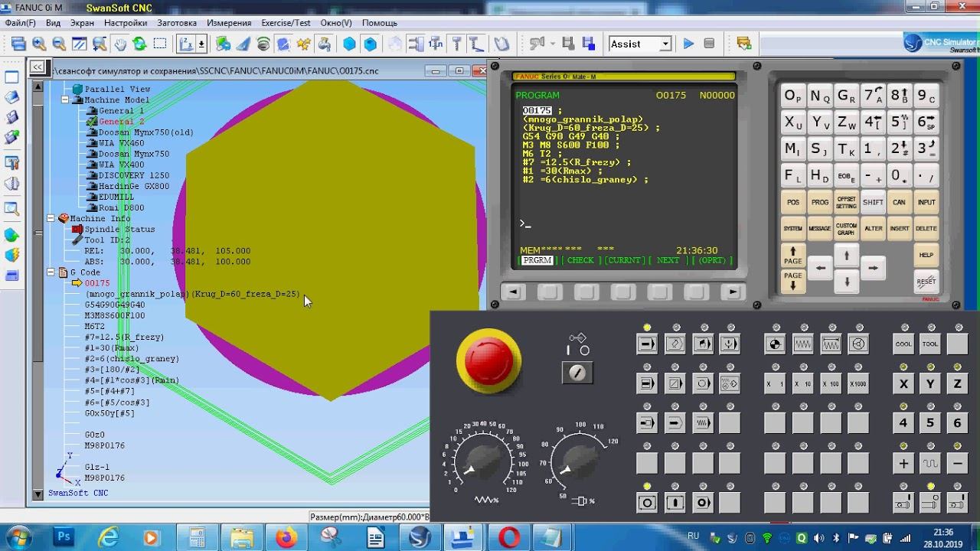The height and width of the screenshot is (551, 980).
Task: Open the Настройки menu
Action: (126, 23)
